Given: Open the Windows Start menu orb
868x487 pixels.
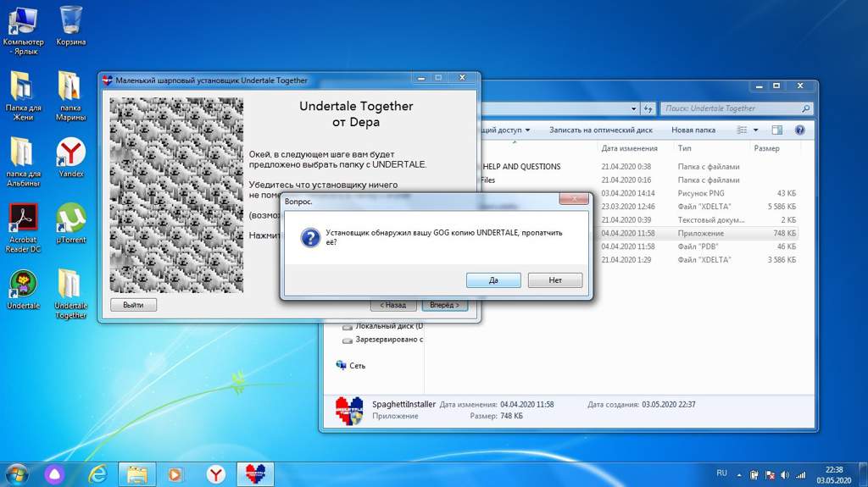Looking at the screenshot, I should tap(16, 474).
